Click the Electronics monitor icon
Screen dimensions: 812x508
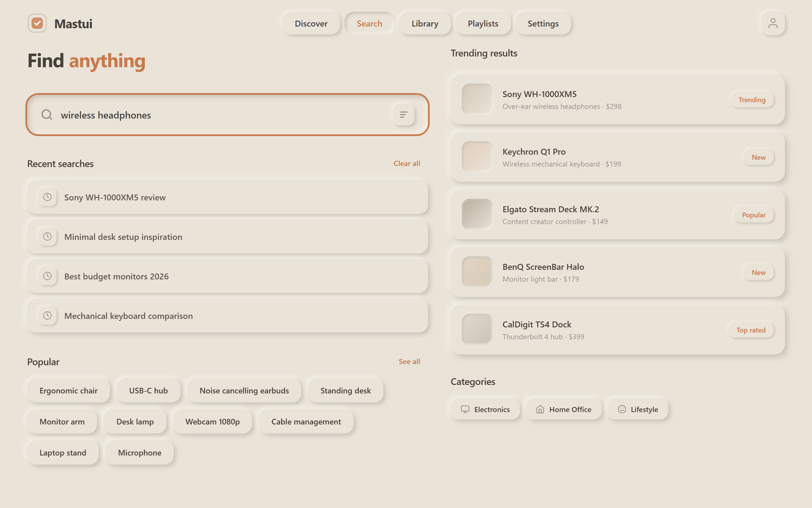(x=465, y=409)
